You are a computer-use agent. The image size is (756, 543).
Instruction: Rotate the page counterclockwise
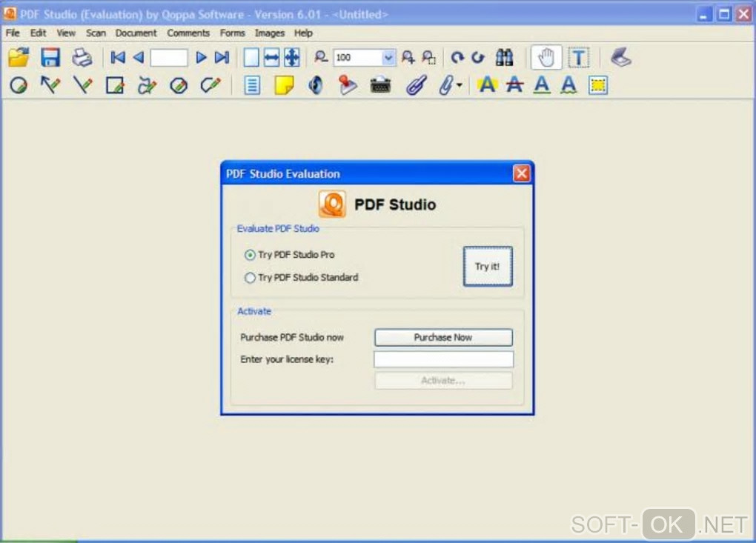[x=478, y=58]
